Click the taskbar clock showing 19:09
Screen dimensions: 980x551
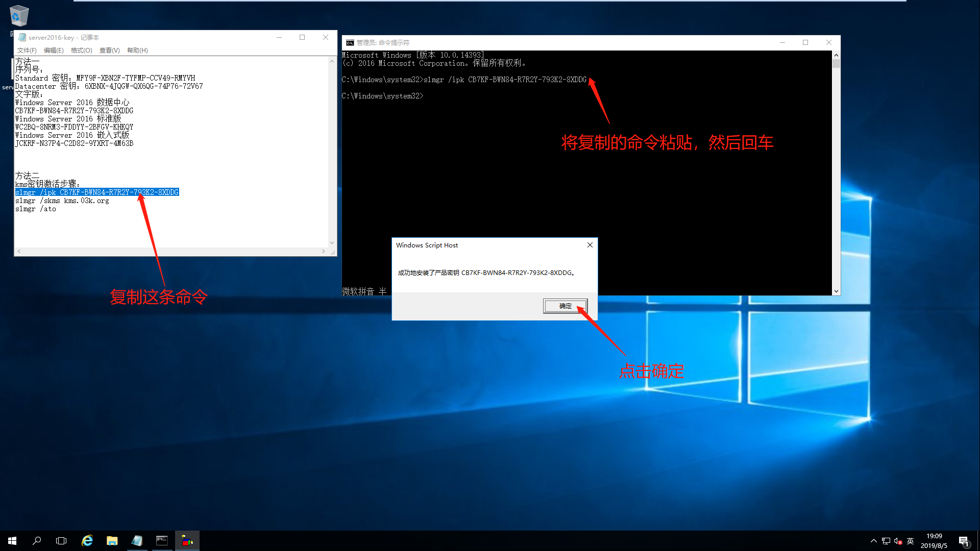[934, 541]
